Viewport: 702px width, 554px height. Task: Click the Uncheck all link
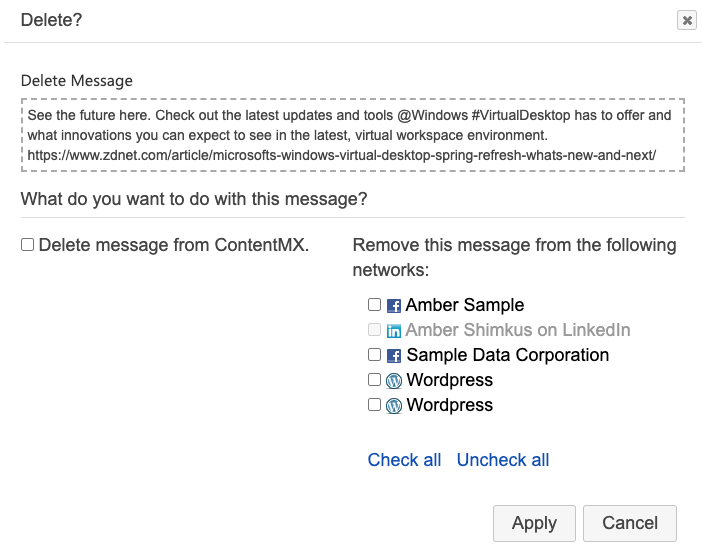coord(503,460)
